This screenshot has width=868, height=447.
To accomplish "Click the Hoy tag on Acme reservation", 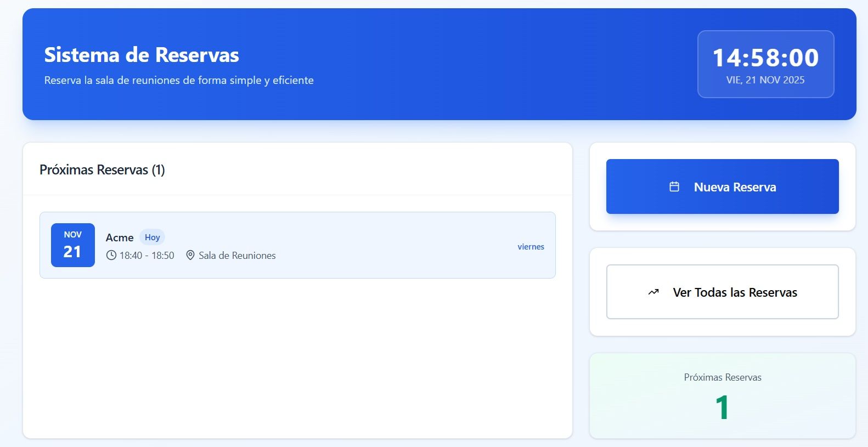I will click(x=152, y=237).
